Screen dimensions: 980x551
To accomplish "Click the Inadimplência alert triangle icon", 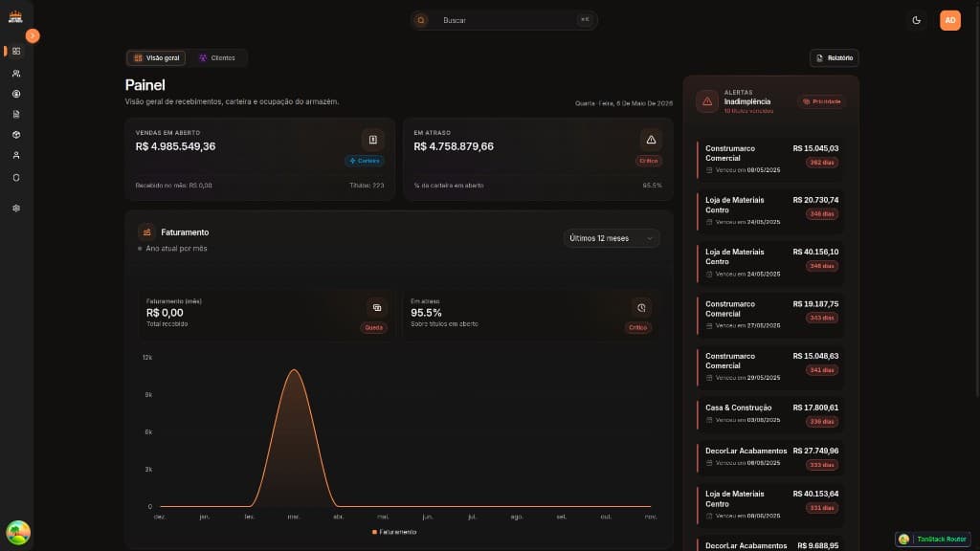I will point(707,101).
